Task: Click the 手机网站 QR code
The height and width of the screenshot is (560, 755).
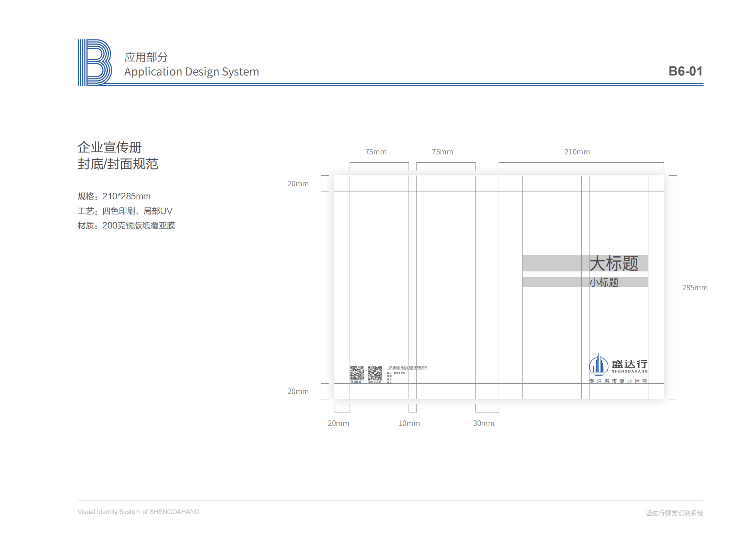Action: (357, 373)
